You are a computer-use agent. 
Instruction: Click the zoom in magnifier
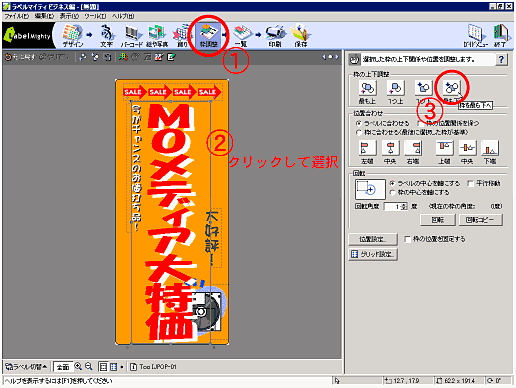[78, 367]
